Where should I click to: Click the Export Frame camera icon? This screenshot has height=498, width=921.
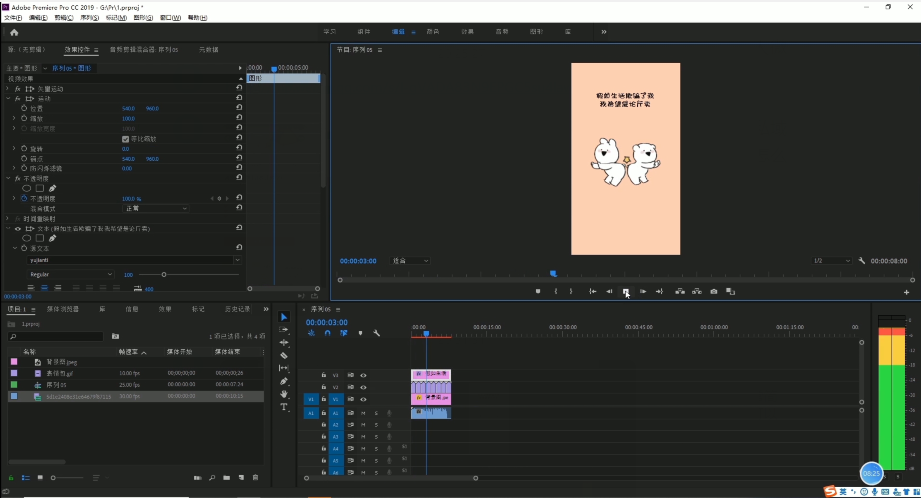tap(714, 291)
